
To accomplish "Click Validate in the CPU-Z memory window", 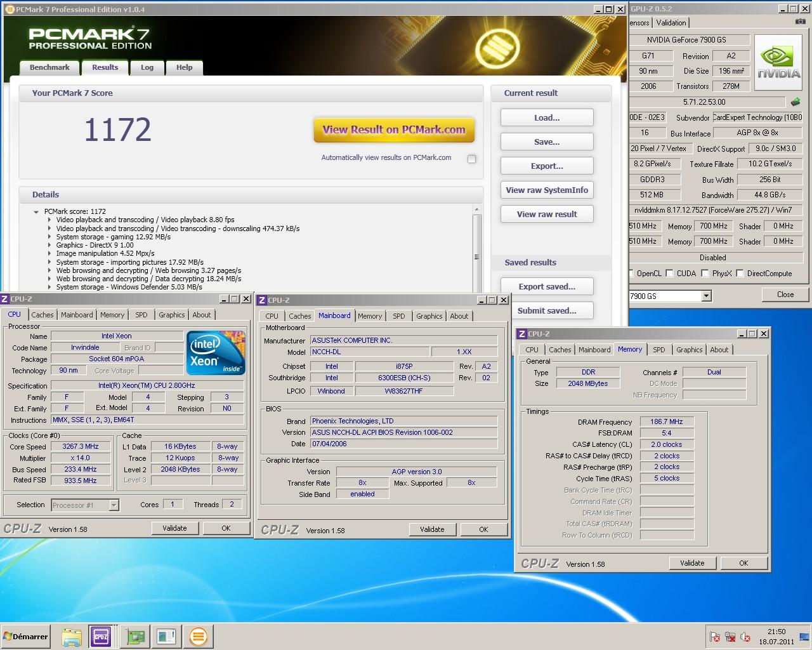I will click(x=692, y=563).
